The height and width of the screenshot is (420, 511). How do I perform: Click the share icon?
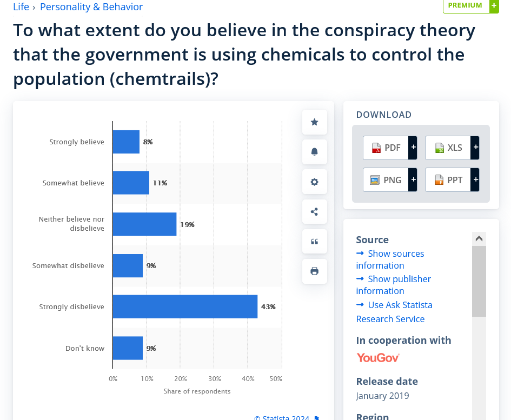pos(315,211)
